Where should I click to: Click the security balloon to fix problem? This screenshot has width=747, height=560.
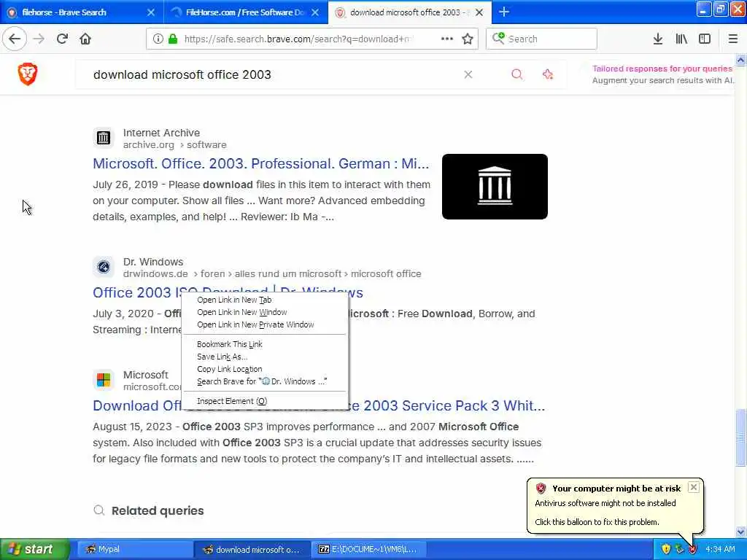[597, 522]
